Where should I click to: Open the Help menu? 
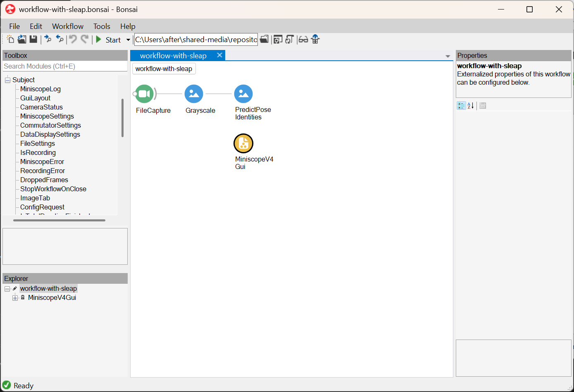point(128,26)
